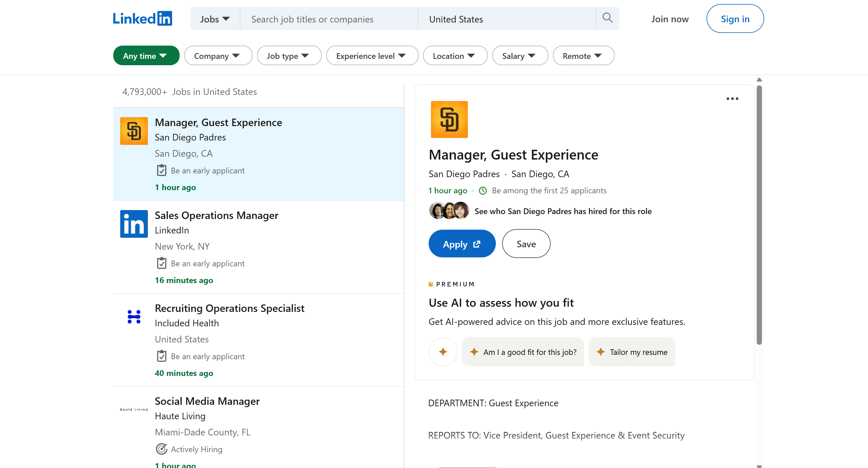Open the job post overflow menu
This screenshot has width=868, height=468.
(733, 98)
